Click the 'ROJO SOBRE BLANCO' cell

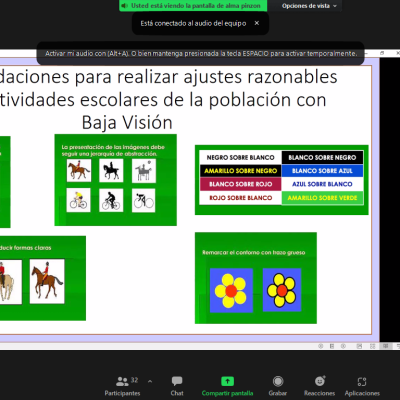(x=240, y=198)
